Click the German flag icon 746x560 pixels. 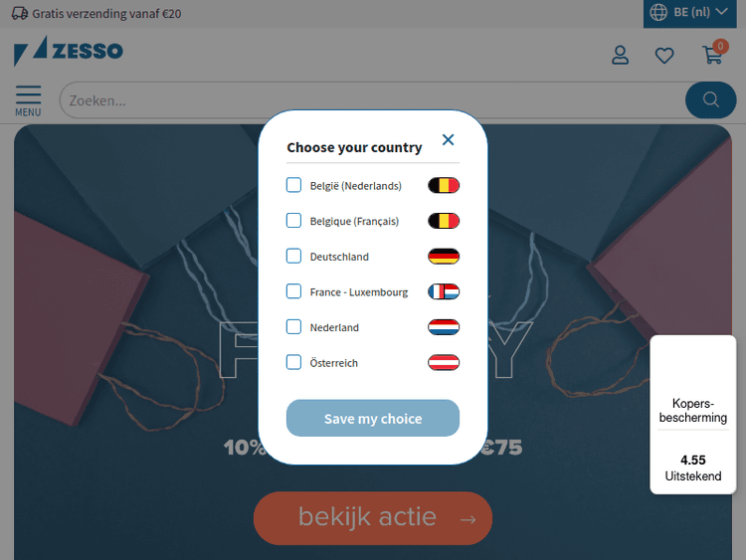click(x=444, y=256)
